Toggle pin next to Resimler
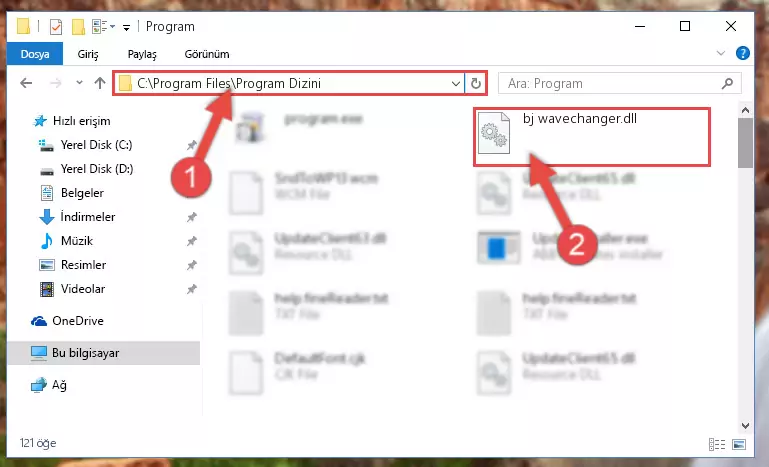The height and width of the screenshot is (467, 769). (192, 265)
